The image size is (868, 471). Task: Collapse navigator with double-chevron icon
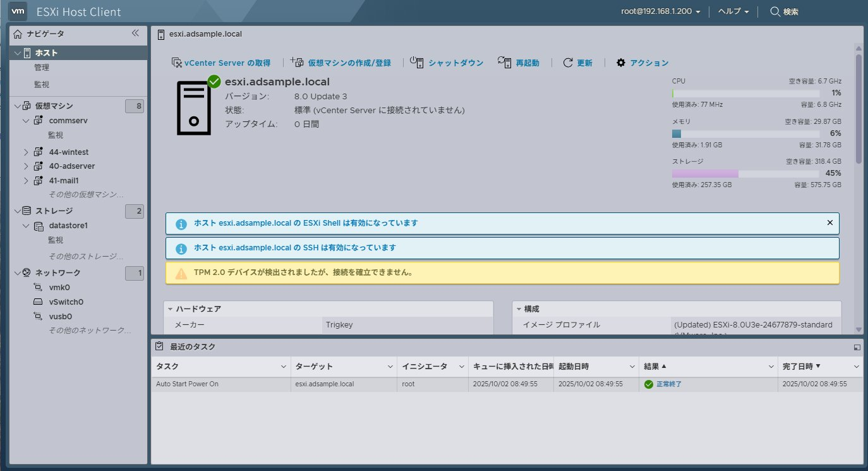click(x=135, y=34)
